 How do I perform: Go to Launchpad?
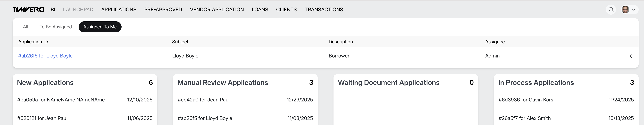[x=78, y=9]
